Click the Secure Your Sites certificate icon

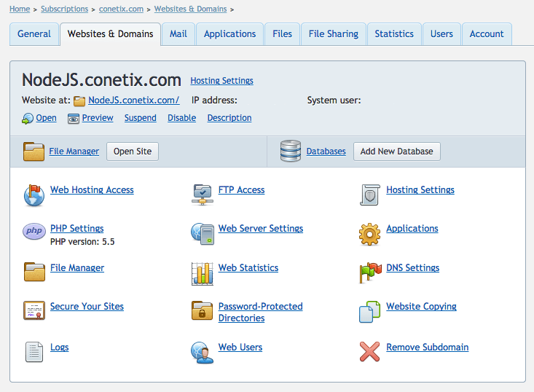[x=34, y=310]
